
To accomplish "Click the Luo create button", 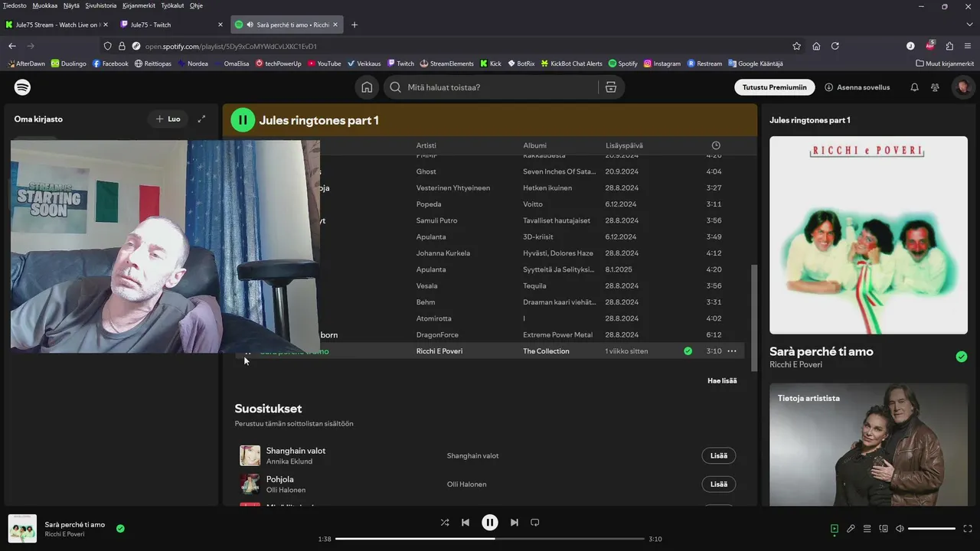I will click(x=168, y=119).
